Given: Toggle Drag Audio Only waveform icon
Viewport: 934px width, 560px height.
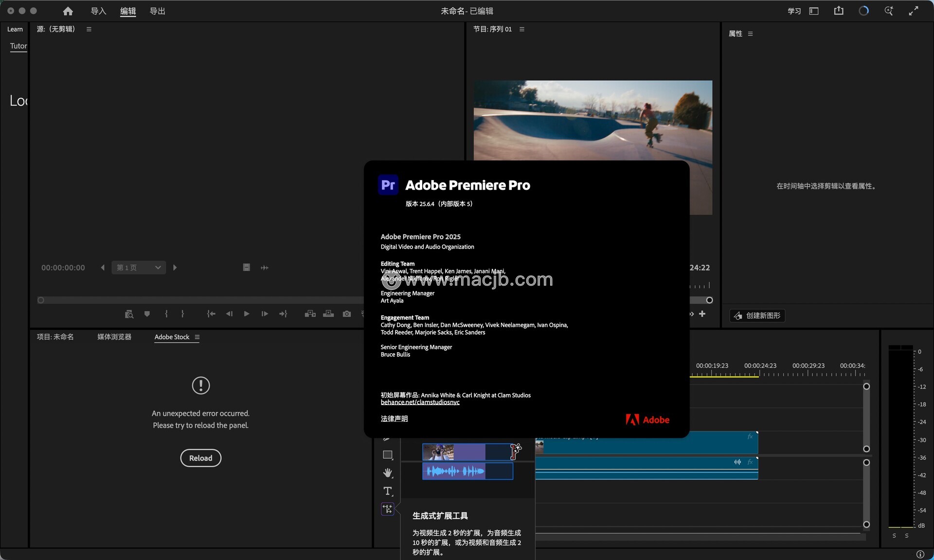Looking at the screenshot, I should [265, 268].
